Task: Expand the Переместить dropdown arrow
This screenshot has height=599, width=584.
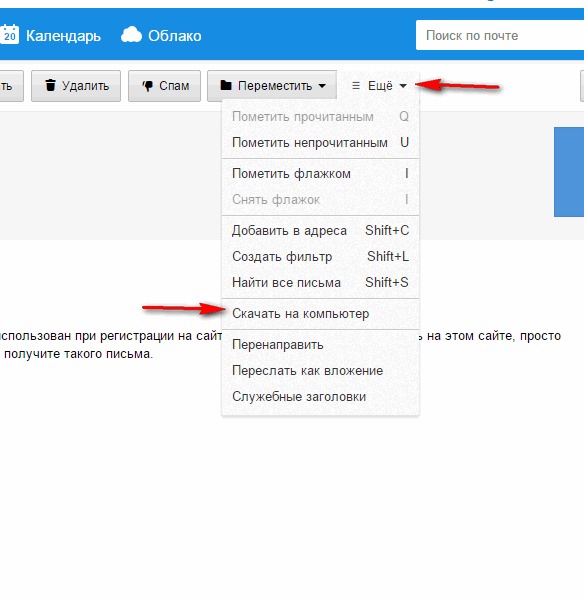Action: pyautogui.click(x=322, y=86)
